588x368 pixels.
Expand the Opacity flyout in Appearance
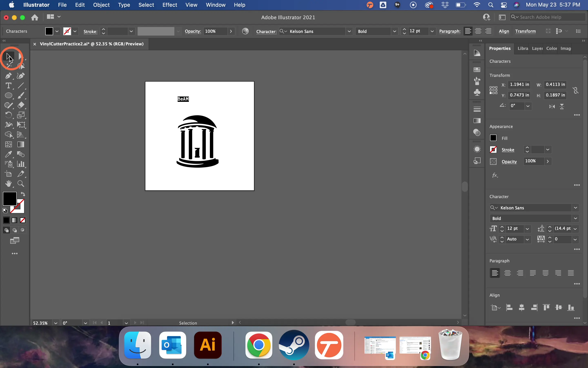548,161
